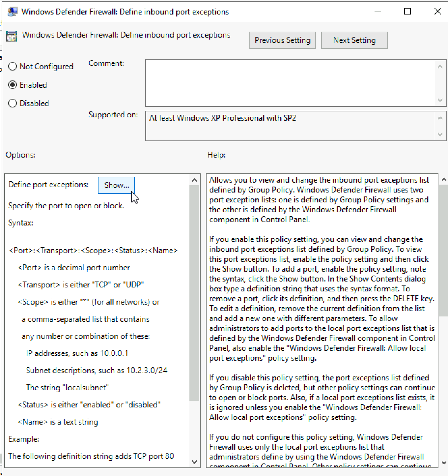This screenshot has width=448, height=476.
Task: Click the "Define port exceptions:" label
Action: pos(48,185)
